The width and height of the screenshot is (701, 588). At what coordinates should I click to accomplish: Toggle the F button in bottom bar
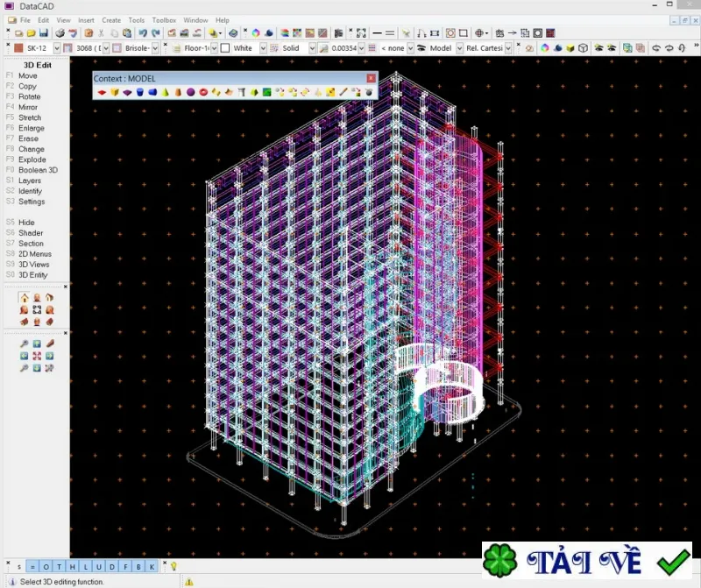125,567
